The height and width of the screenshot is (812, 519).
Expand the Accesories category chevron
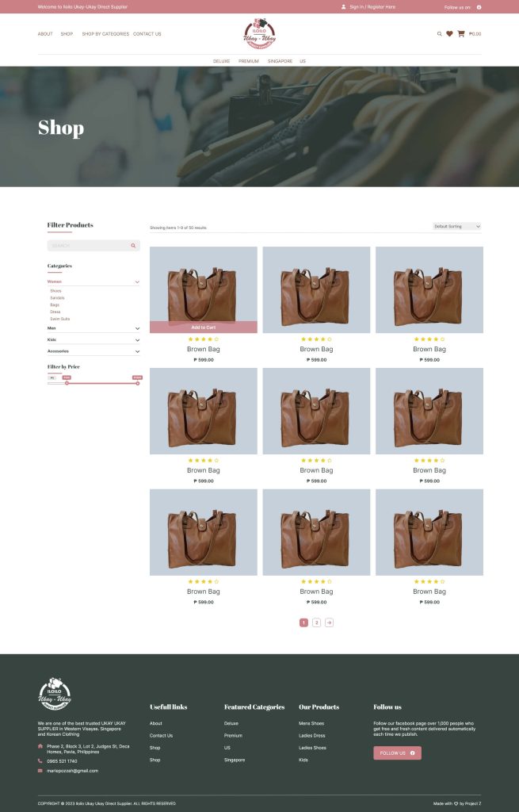(x=137, y=350)
